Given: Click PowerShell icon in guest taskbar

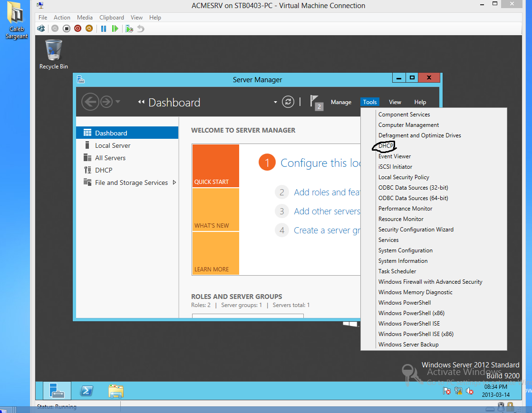Looking at the screenshot, I should (x=87, y=391).
